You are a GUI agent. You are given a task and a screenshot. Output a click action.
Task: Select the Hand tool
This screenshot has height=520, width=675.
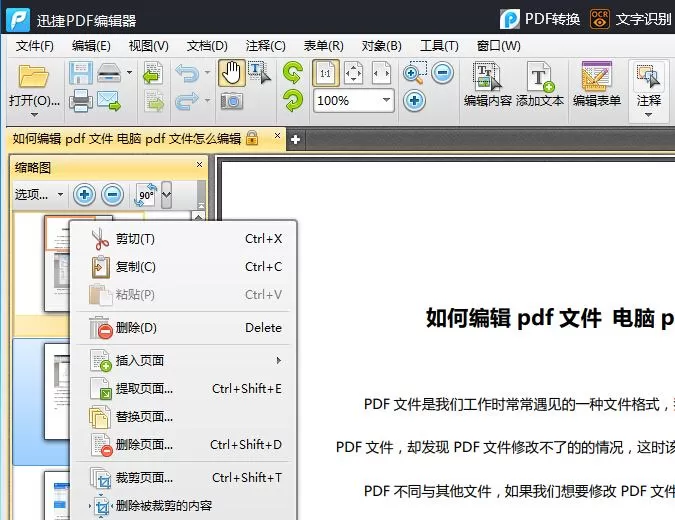232,73
